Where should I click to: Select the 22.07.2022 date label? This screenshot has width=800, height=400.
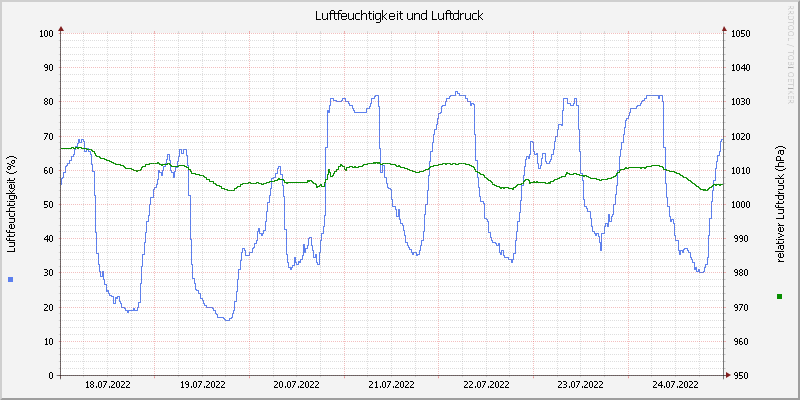486,385
